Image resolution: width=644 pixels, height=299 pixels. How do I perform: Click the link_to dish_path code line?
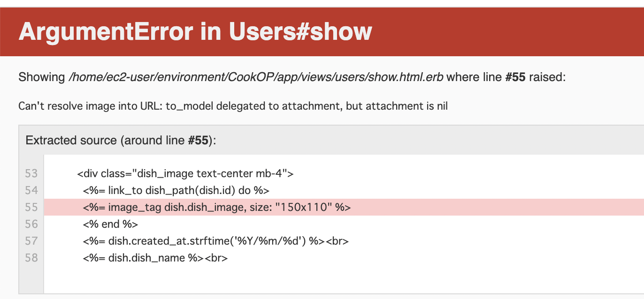[176, 190]
